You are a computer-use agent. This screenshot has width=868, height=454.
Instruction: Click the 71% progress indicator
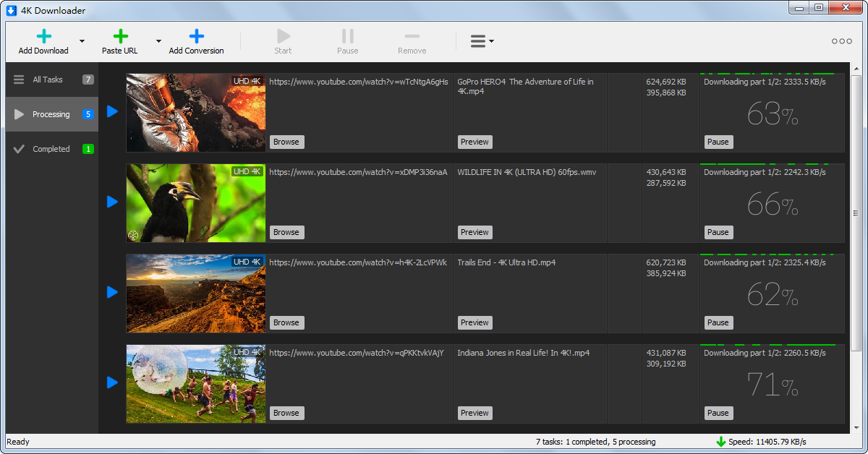coord(772,385)
